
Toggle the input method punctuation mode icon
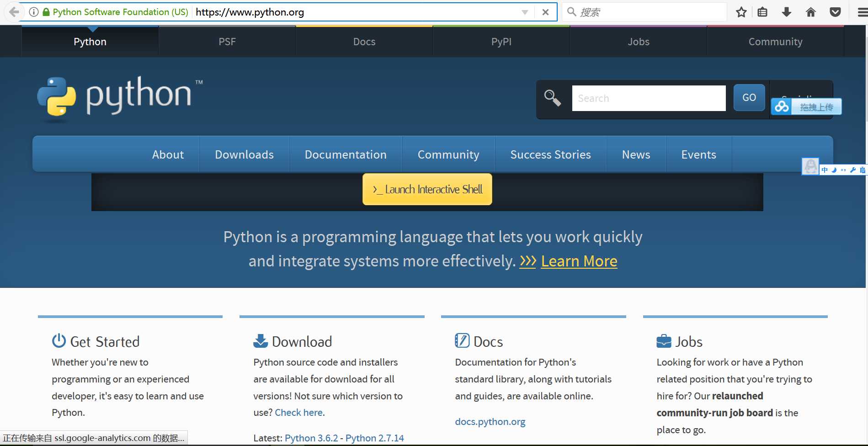[x=843, y=170]
